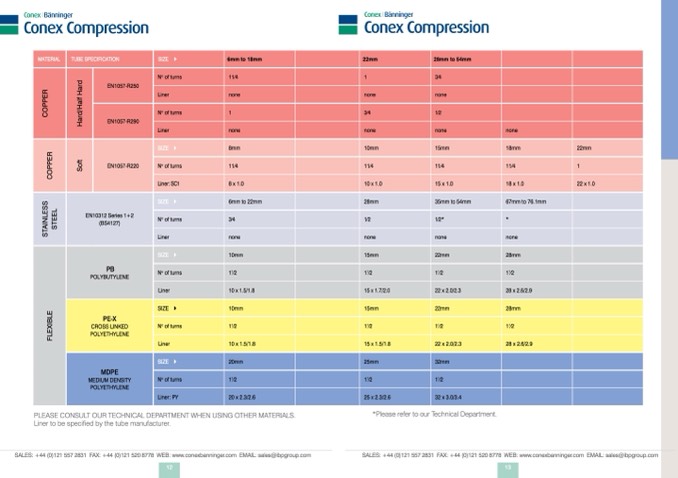Click the MDPE Medium Density Polyethylene cell
The width and height of the screenshot is (678, 478).
pyautogui.click(x=110, y=378)
